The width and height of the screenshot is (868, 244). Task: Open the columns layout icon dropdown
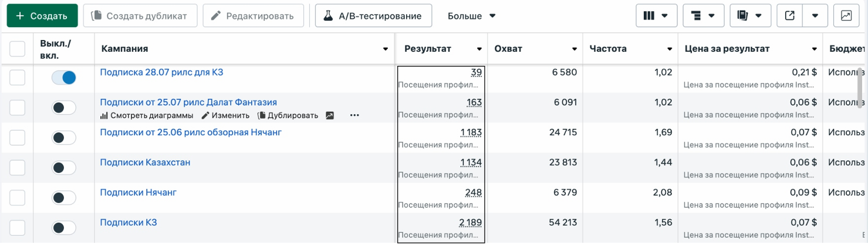pyautogui.click(x=656, y=16)
